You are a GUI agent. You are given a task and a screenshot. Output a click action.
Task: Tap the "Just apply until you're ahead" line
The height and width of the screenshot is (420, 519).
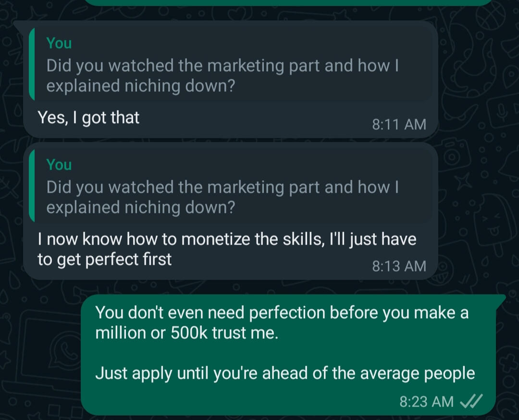pyautogui.click(x=285, y=373)
